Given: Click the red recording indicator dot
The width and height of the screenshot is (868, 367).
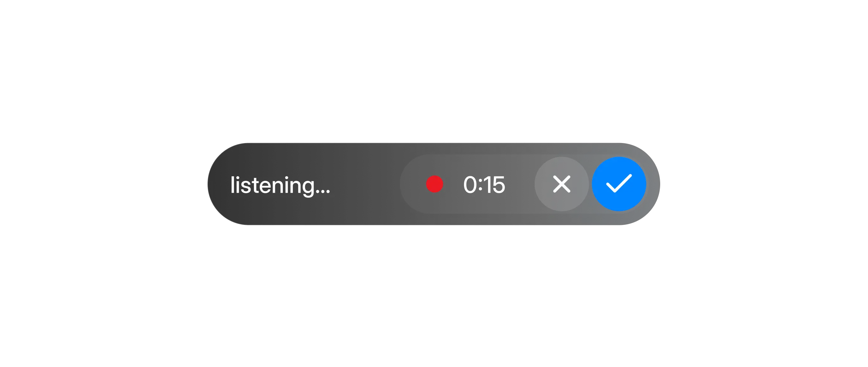Looking at the screenshot, I should click(434, 184).
